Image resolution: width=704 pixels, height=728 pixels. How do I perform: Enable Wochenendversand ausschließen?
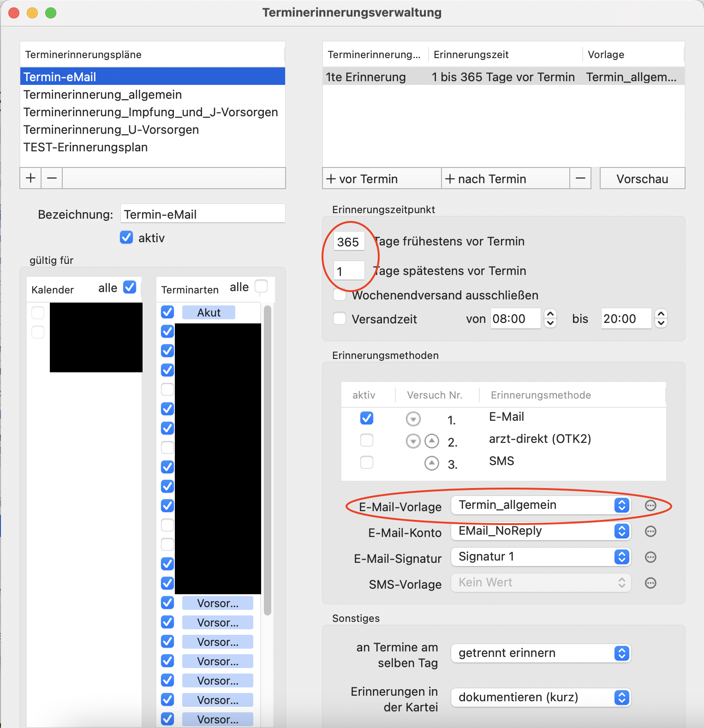coord(340,294)
